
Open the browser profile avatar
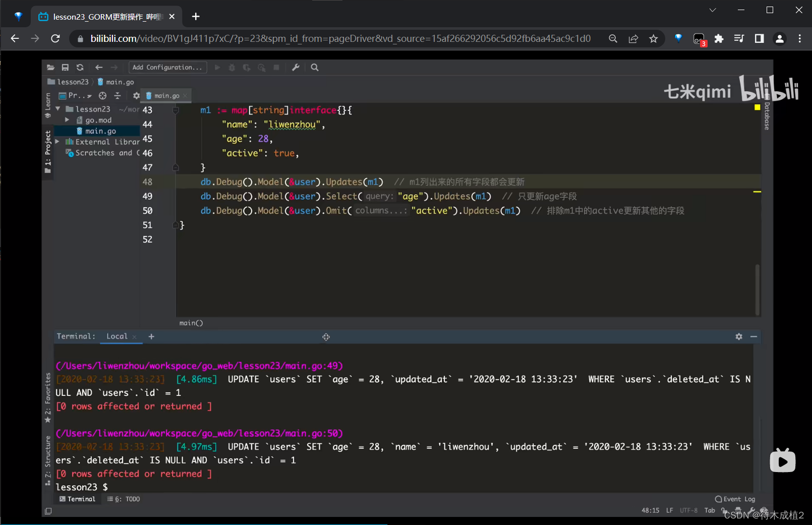coord(780,39)
